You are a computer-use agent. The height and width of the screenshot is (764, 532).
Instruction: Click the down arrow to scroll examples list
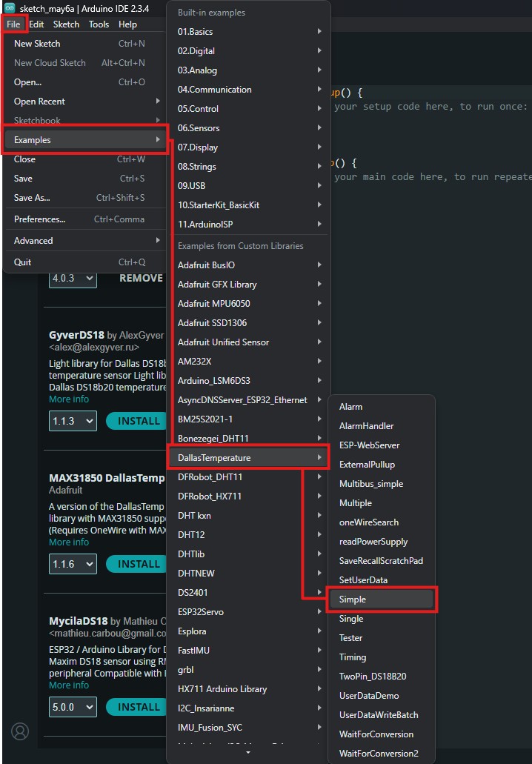(x=249, y=754)
